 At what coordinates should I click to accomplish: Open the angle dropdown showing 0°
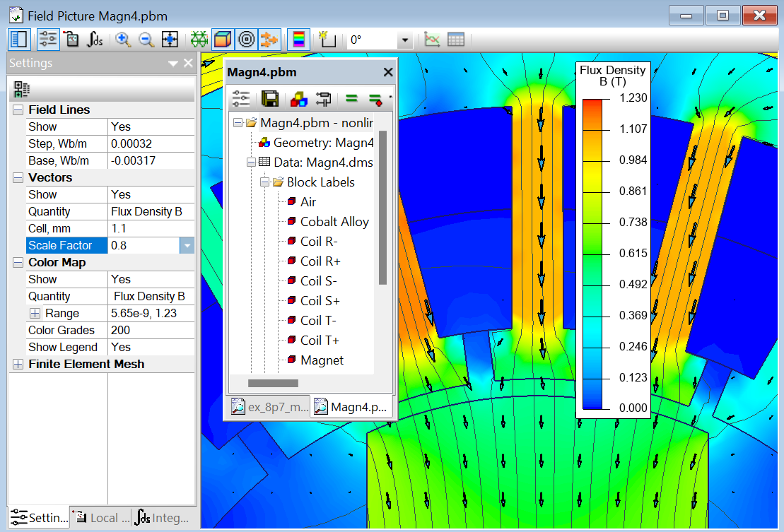[x=405, y=40]
